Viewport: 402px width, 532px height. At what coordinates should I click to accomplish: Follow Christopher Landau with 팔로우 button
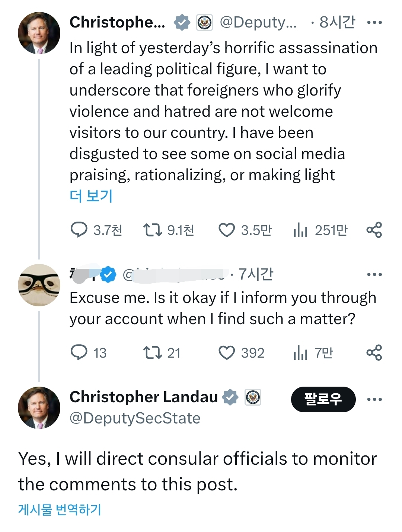323,399
